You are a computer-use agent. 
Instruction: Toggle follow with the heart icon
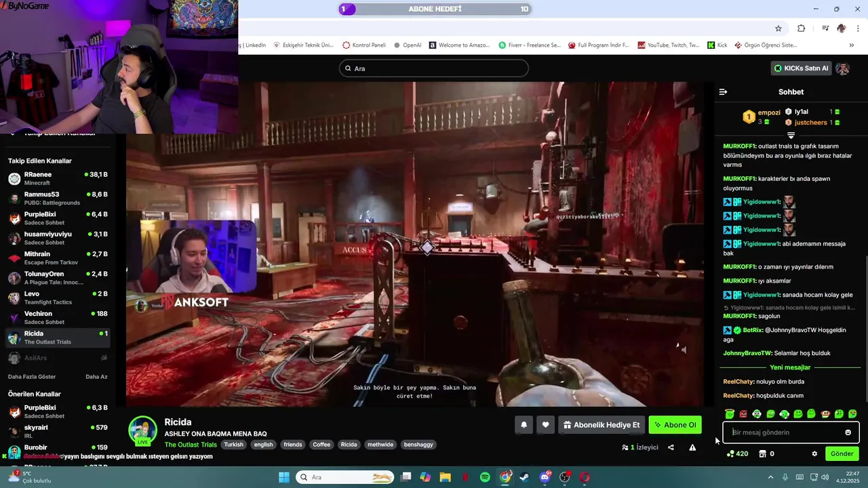tap(545, 425)
